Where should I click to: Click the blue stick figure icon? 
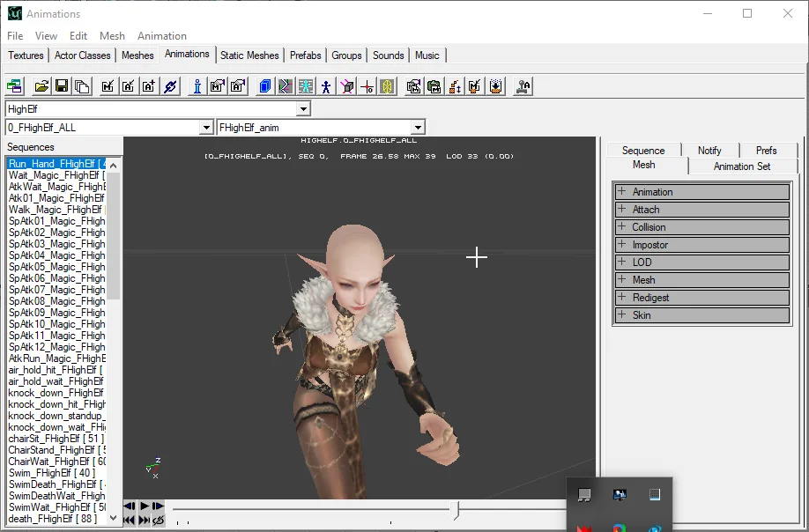326,86
